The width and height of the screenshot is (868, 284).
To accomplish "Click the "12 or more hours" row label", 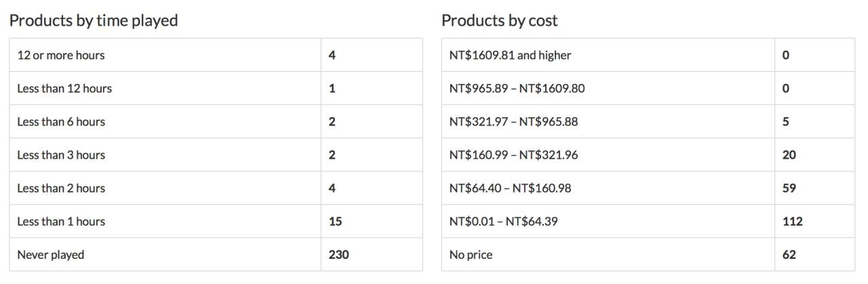I will (x=61, y=55).
